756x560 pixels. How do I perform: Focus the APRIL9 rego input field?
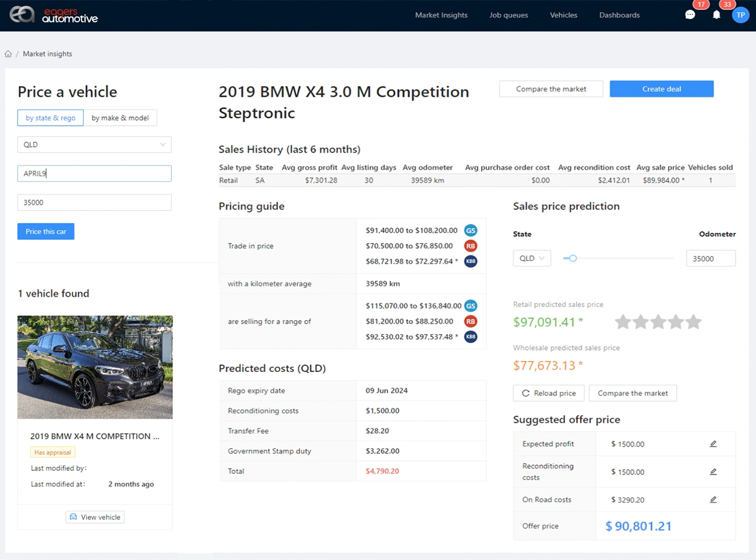click(x=94, y=173)
